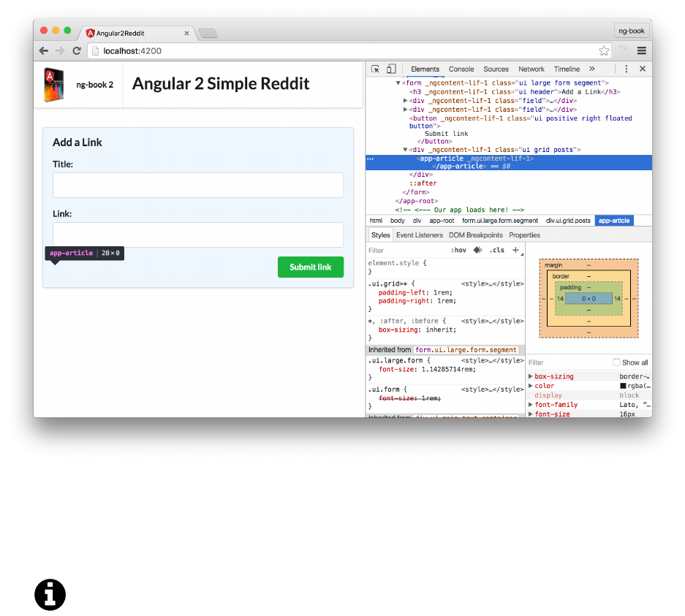Select the button ui positive node
685x616 pixels.
coord(520,129)
